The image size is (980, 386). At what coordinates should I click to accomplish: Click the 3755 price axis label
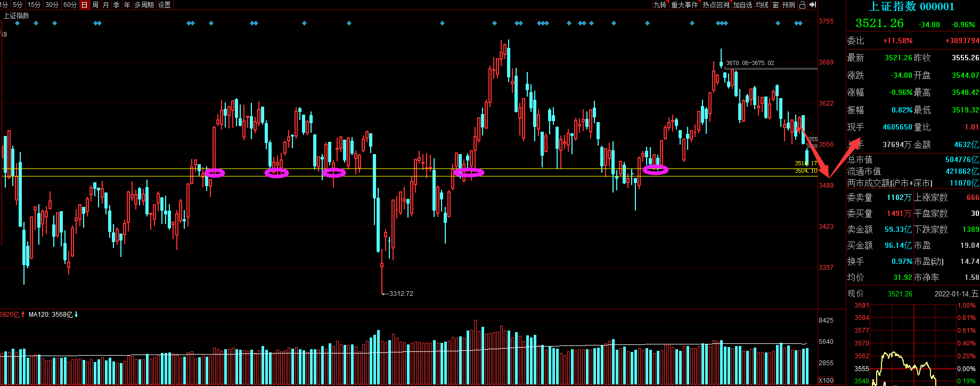pos(826,21)
